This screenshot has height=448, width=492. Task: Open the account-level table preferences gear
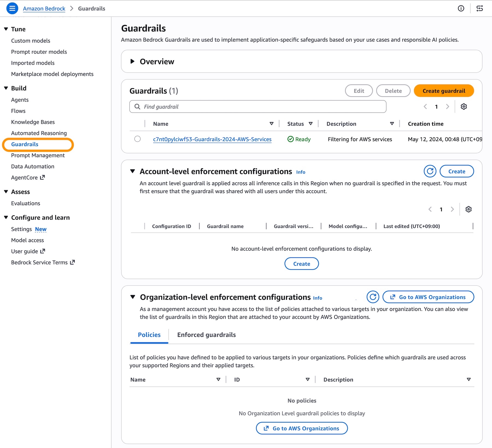coord(468,209)
